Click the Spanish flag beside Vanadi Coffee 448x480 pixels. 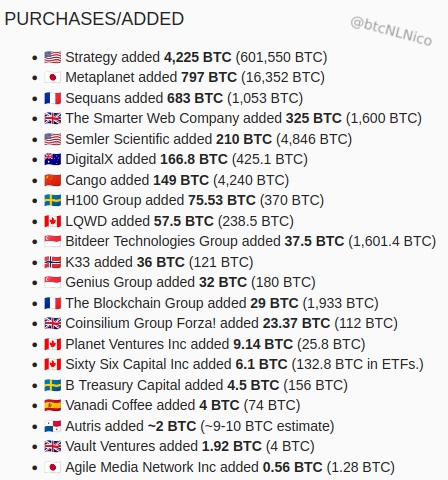pos(53,405)
